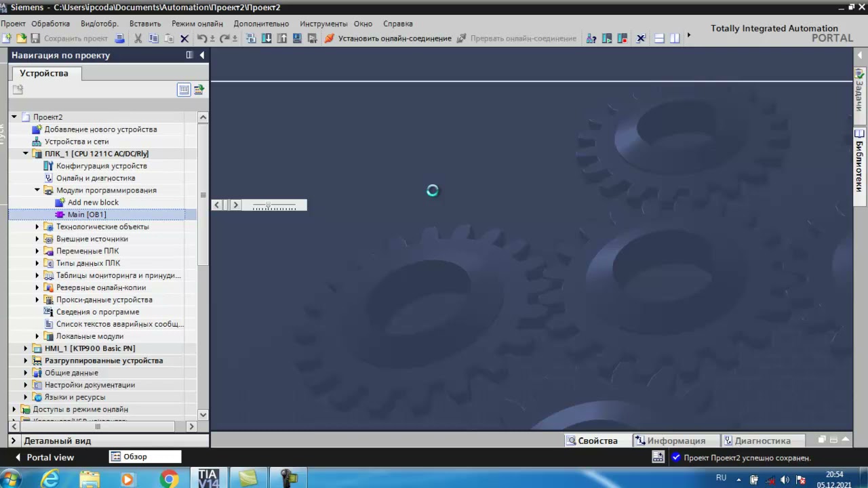
Task: Open an existing project via toolbar icon
Action: coord(22,39)
